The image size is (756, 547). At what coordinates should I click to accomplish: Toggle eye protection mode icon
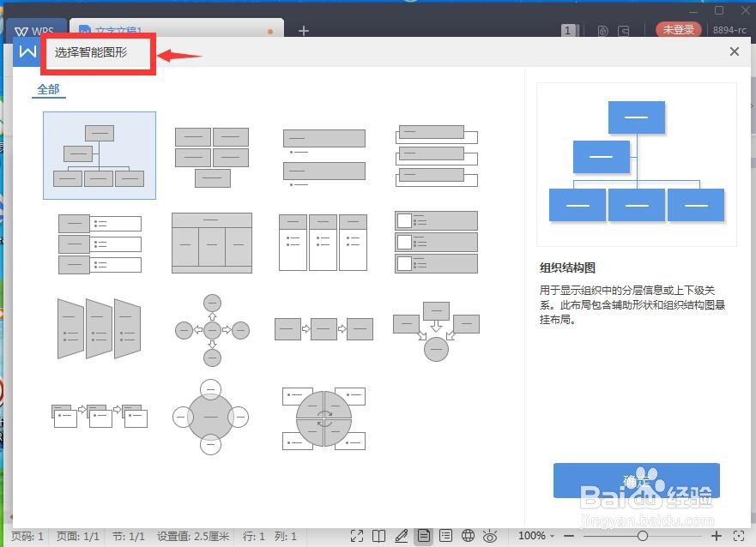(490, 536)
